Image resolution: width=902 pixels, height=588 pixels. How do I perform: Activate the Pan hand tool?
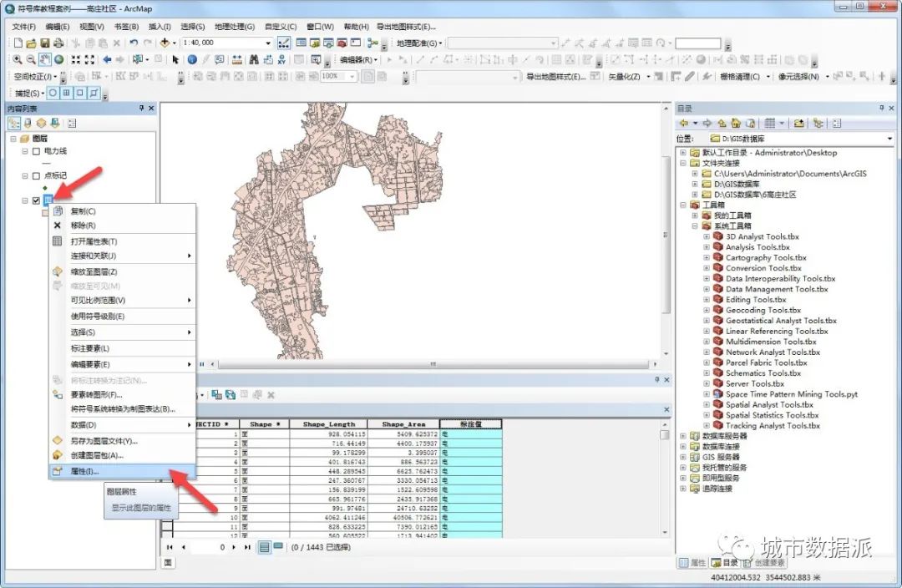click(45, 59)
